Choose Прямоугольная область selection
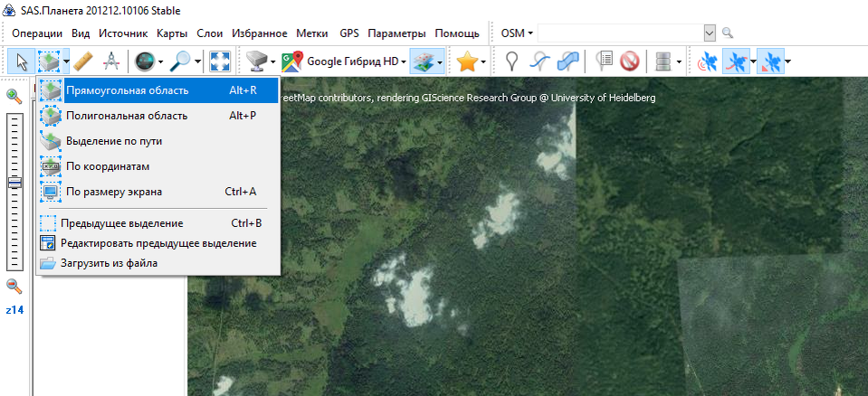868x396 pixels. pyautogui.click(x=158, y=90)
